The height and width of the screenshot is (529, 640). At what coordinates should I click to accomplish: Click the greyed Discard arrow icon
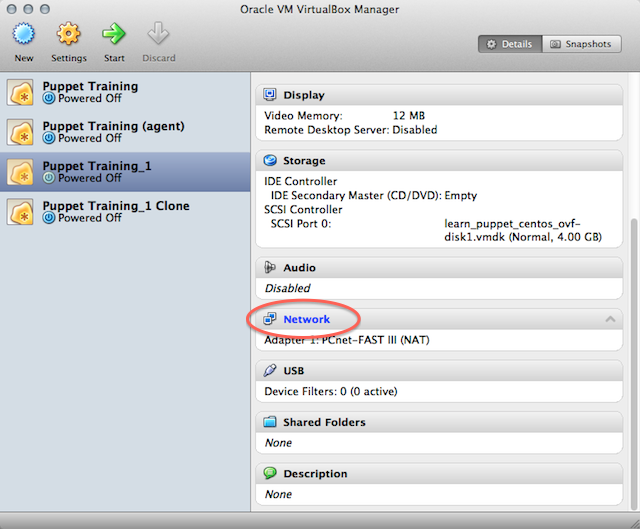tap(158, 33)
